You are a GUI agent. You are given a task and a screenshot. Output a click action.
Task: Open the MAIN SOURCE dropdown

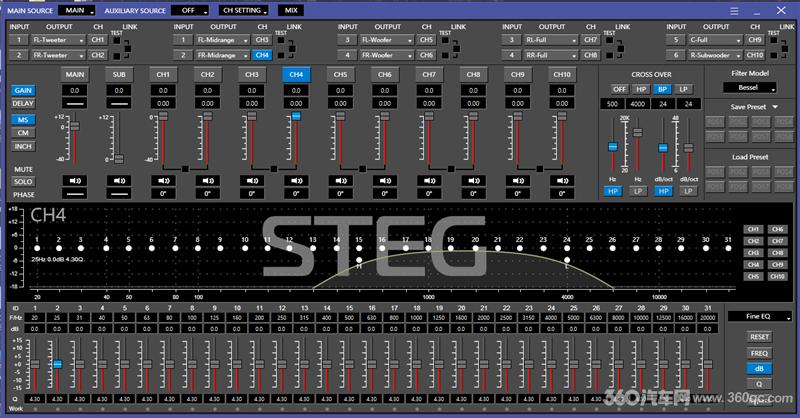coord(77,10)
